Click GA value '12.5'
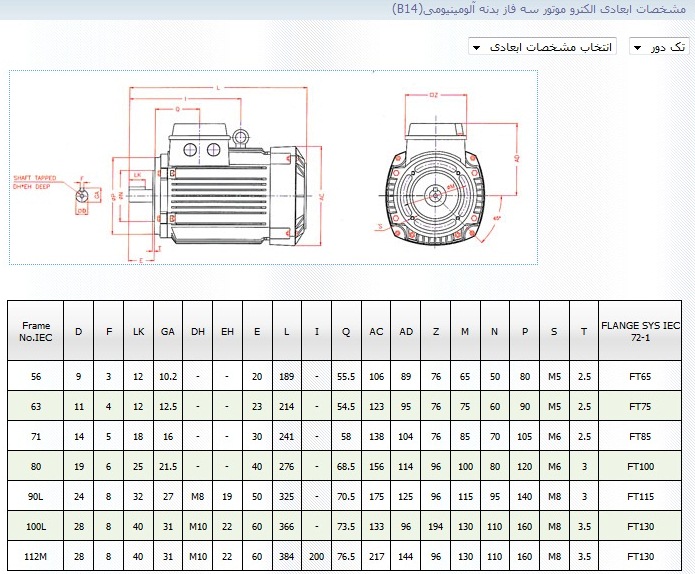This screenshot has width=695, height=574. coord(168,406)
